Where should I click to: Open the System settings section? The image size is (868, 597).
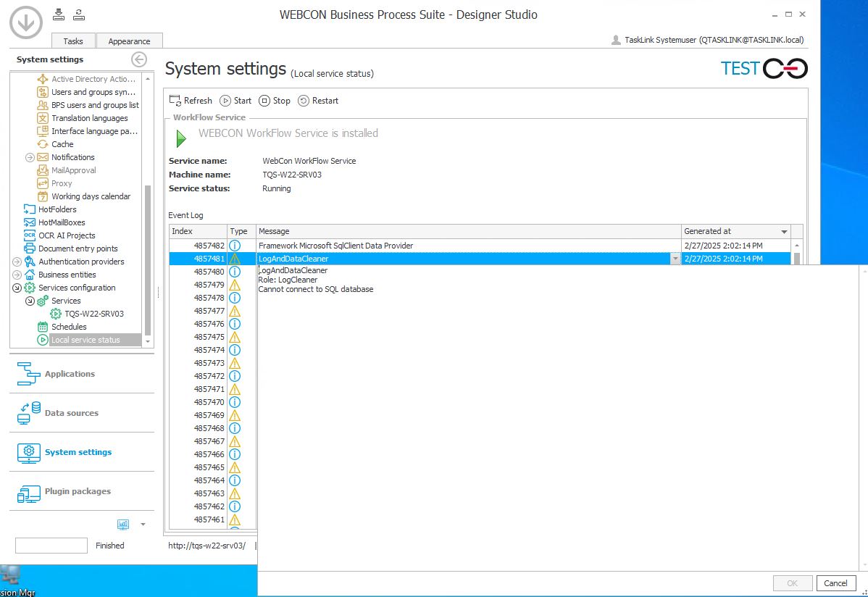[82, 452]
